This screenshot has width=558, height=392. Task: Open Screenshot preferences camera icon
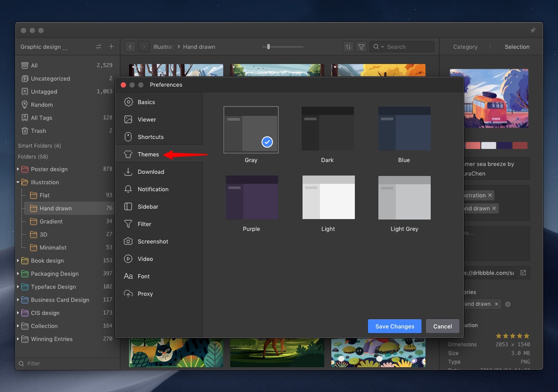[x=128, y=241]
